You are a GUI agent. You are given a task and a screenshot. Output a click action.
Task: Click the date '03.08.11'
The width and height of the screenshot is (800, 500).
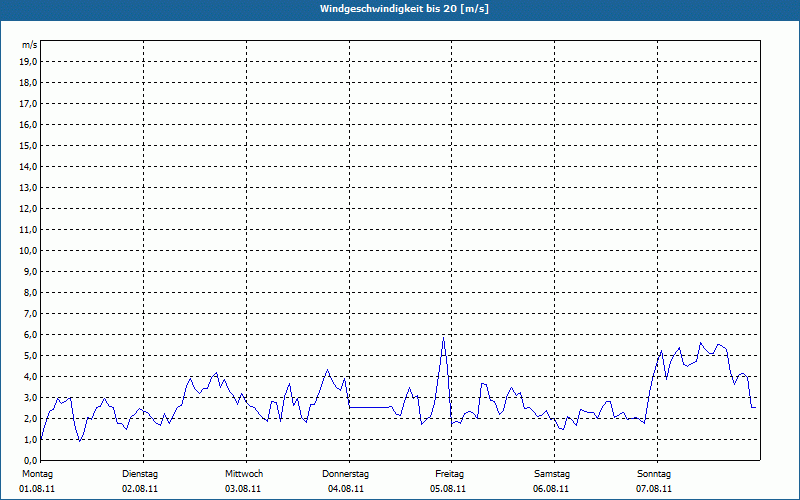click(x=243, y=489)
